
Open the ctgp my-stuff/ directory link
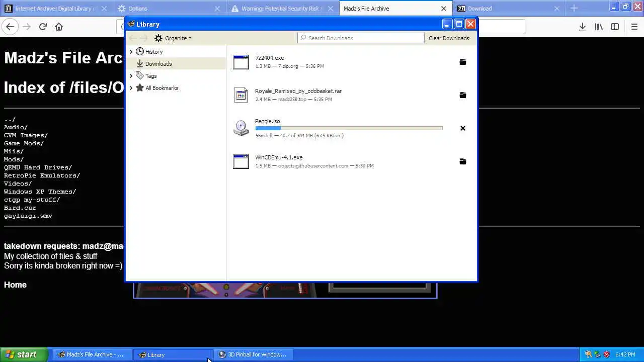pos(32,200)
